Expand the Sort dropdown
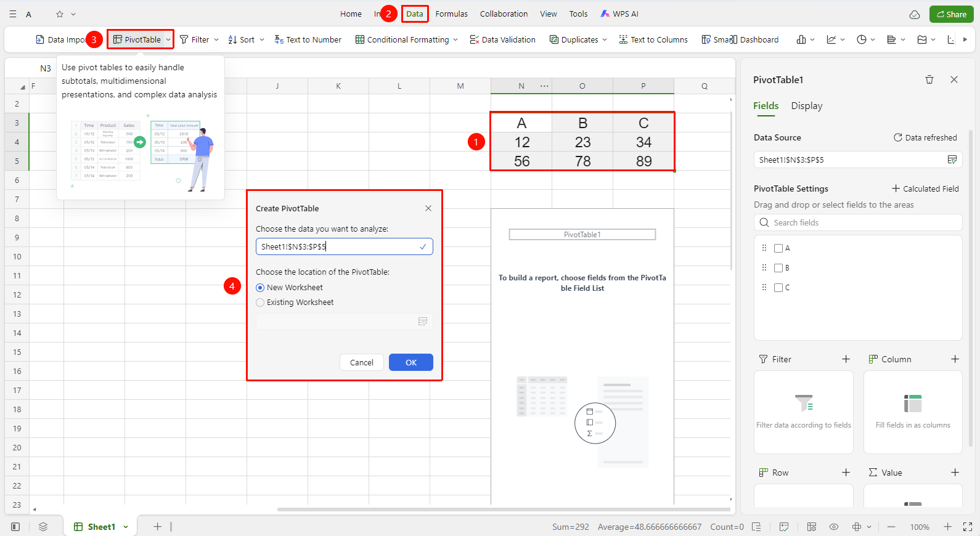 (x=262, y=39)
